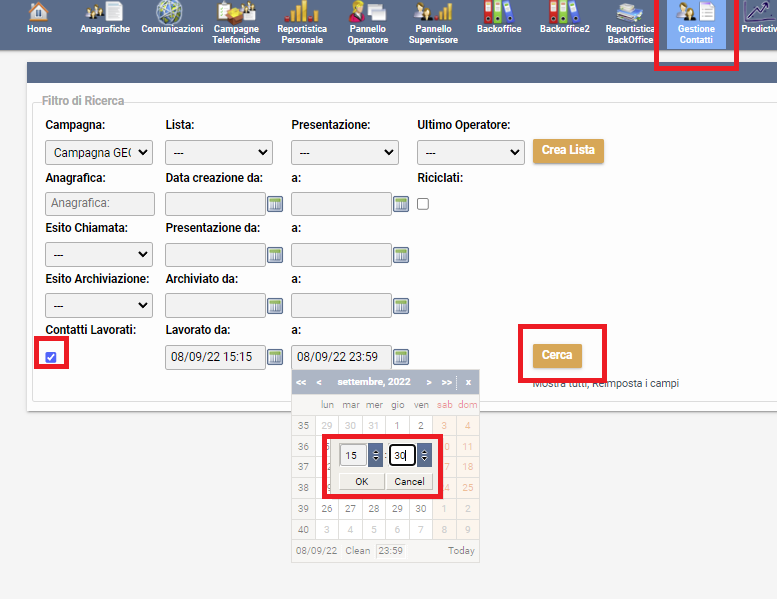Expand the Campagna dropdown
The image size is (777, 599).
point(99,153)
